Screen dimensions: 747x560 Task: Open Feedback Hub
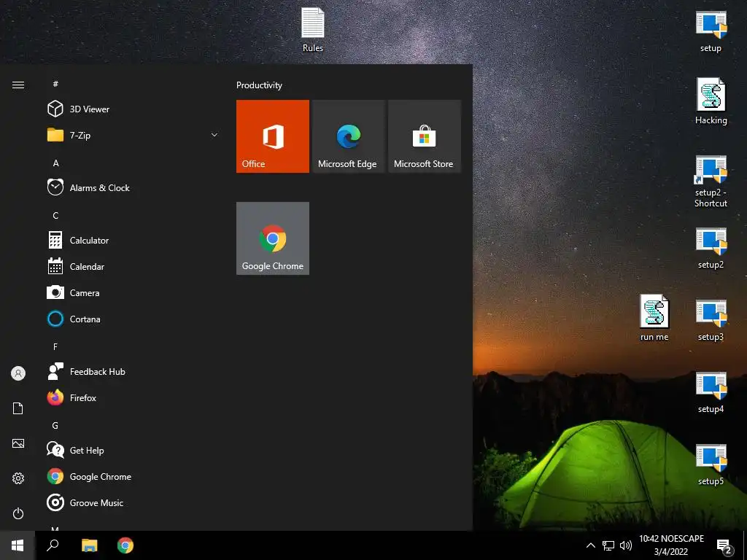133,371
